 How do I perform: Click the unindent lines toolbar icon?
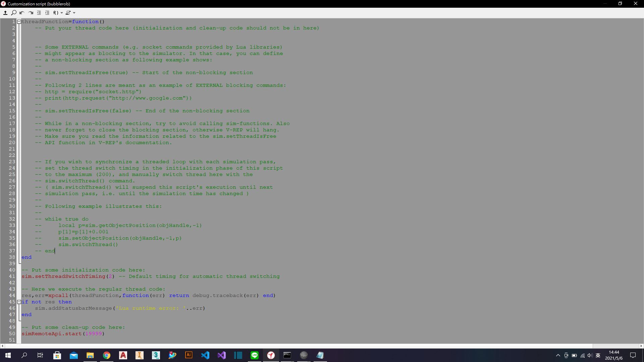(39, 13)
